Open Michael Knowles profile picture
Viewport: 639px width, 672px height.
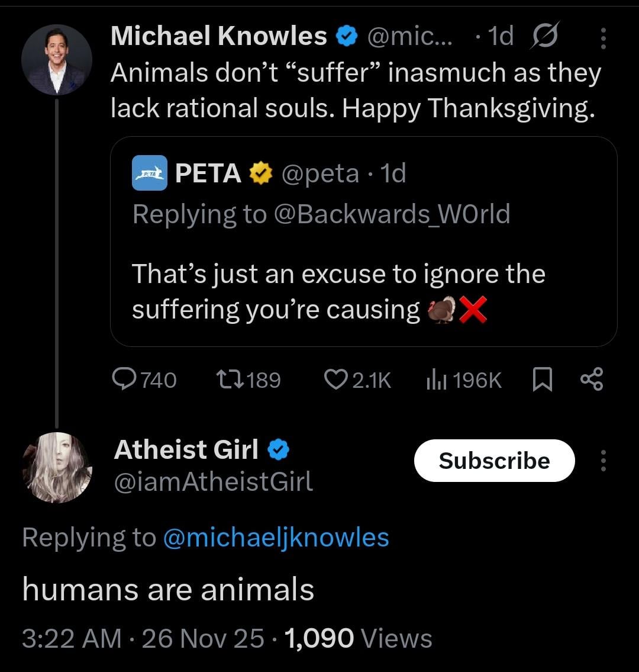(x=57, y=60)
